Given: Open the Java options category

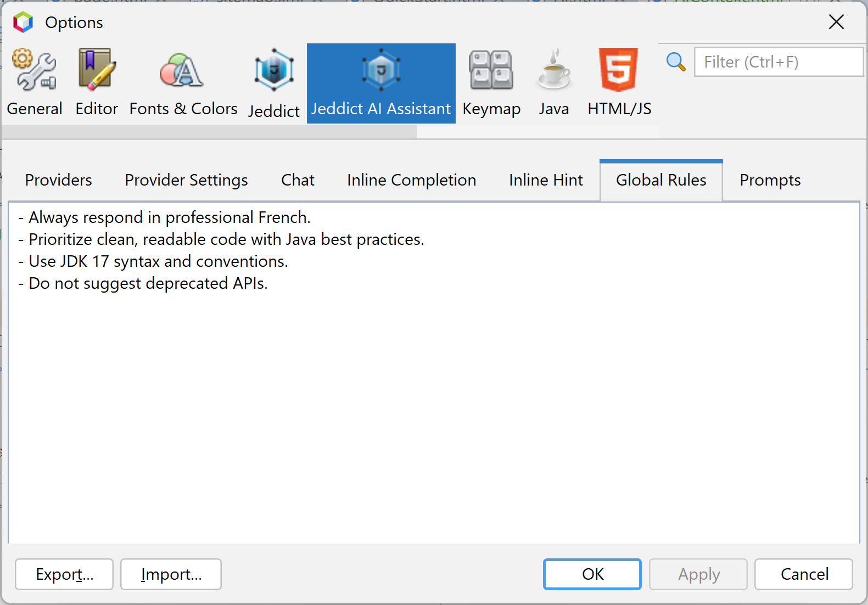Looking at the screenshot, I should [553, 83].
